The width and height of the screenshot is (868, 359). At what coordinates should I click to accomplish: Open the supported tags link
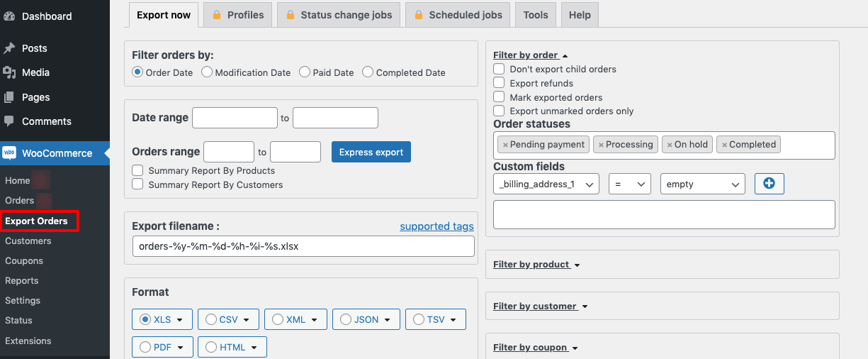point(436,226)
